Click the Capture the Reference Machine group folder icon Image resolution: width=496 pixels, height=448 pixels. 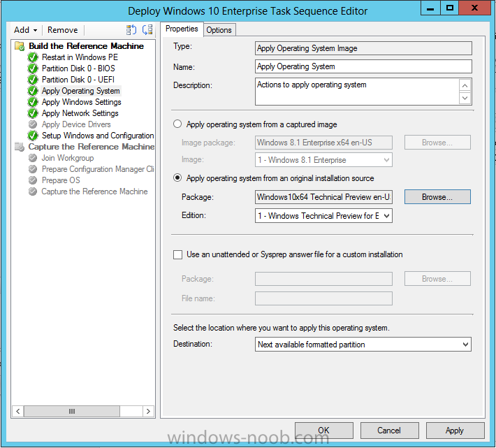tap(20, 147)
